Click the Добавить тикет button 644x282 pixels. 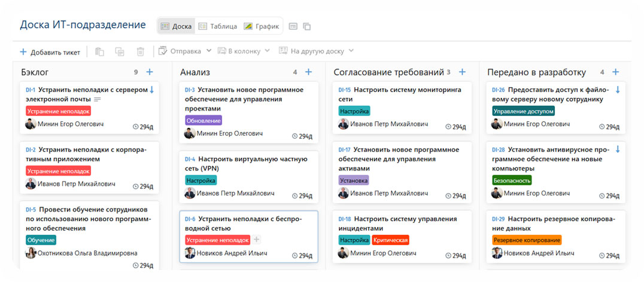[50, 52]
